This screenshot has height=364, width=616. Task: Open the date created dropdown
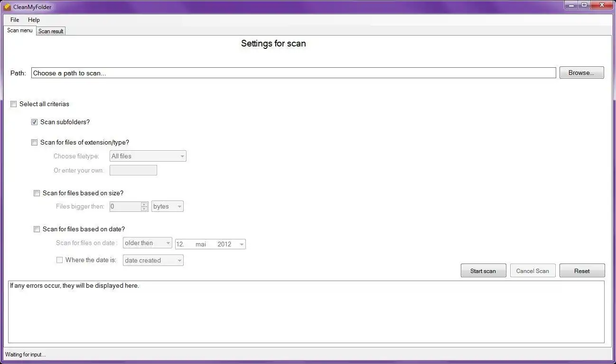point(153,260)
